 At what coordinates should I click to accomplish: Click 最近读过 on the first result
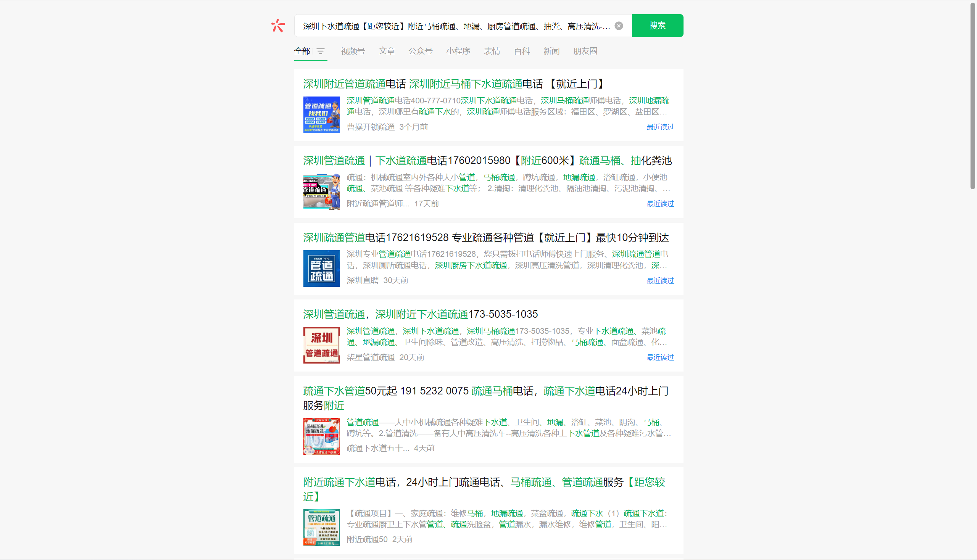pos(659,127)
